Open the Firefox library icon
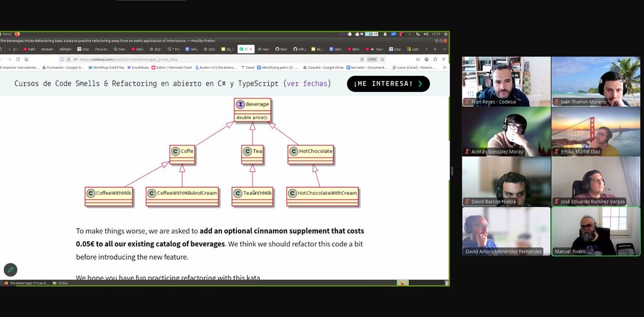The height and width of the screenshot is (317, 644). [418, 59]
